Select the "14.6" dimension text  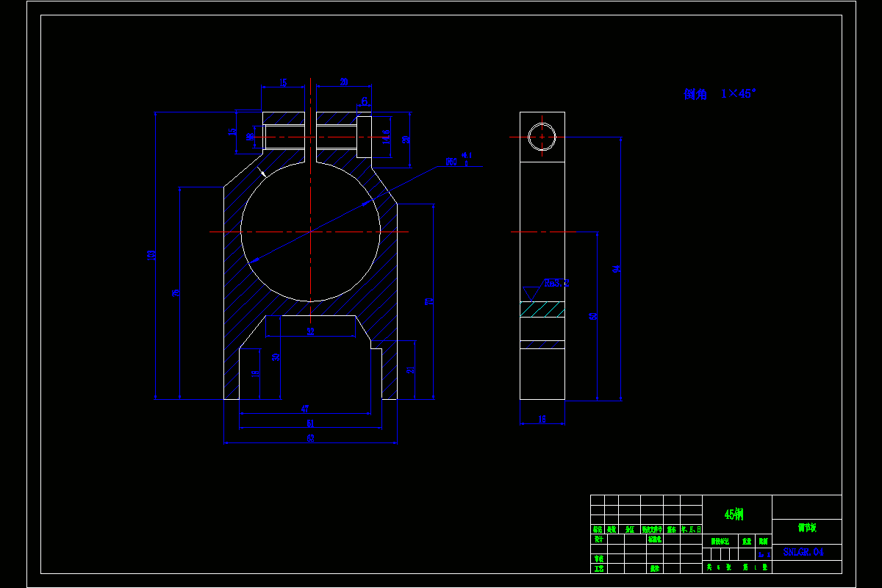[386, 137]
